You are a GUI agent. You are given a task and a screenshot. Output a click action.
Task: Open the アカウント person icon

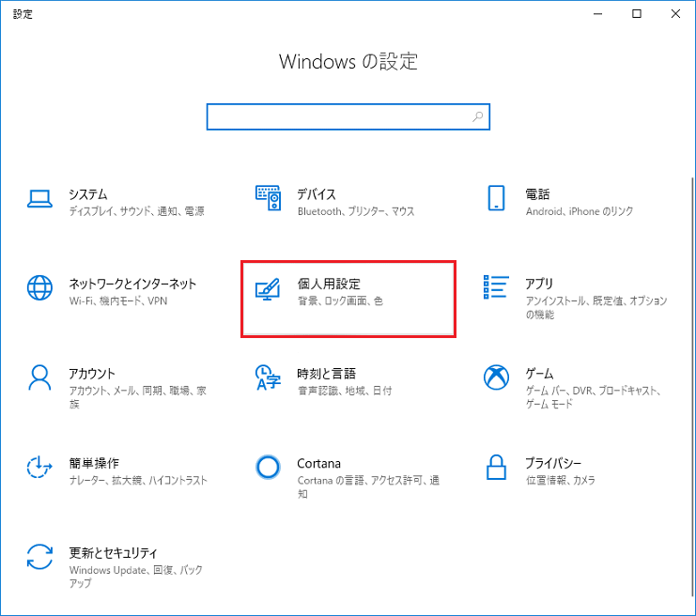39,377
